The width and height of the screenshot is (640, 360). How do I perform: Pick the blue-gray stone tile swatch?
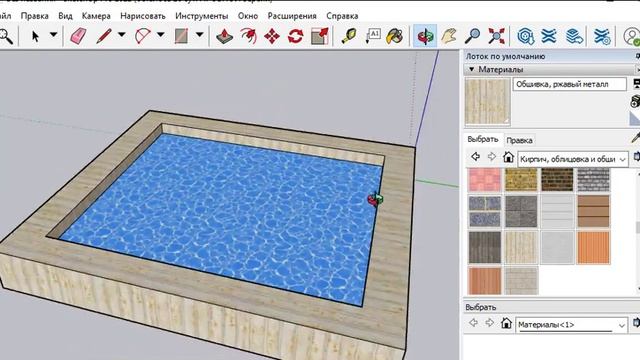[484, 211]
